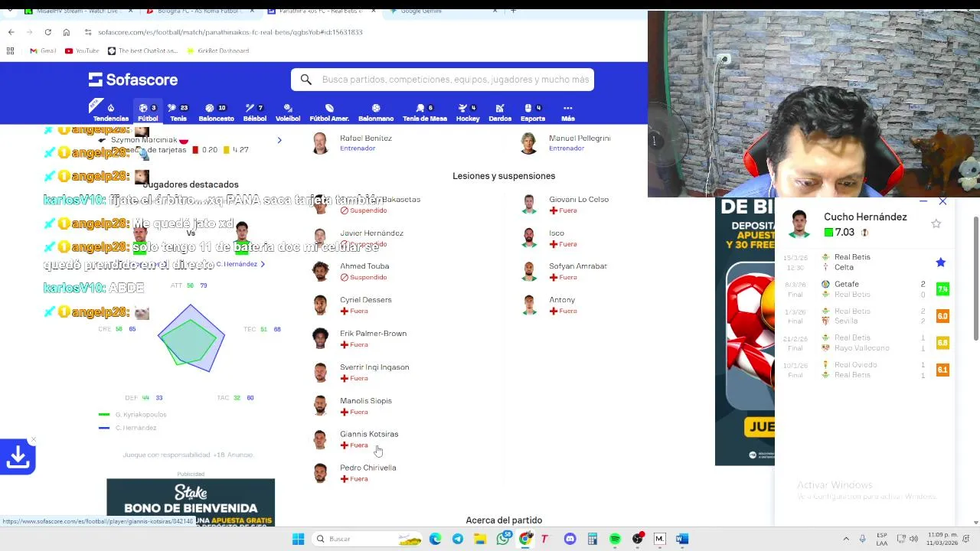Viewport: 980px width, 551px height.
Task: Open Javier Hernández player entry
Action: click(x=360, y=238)
